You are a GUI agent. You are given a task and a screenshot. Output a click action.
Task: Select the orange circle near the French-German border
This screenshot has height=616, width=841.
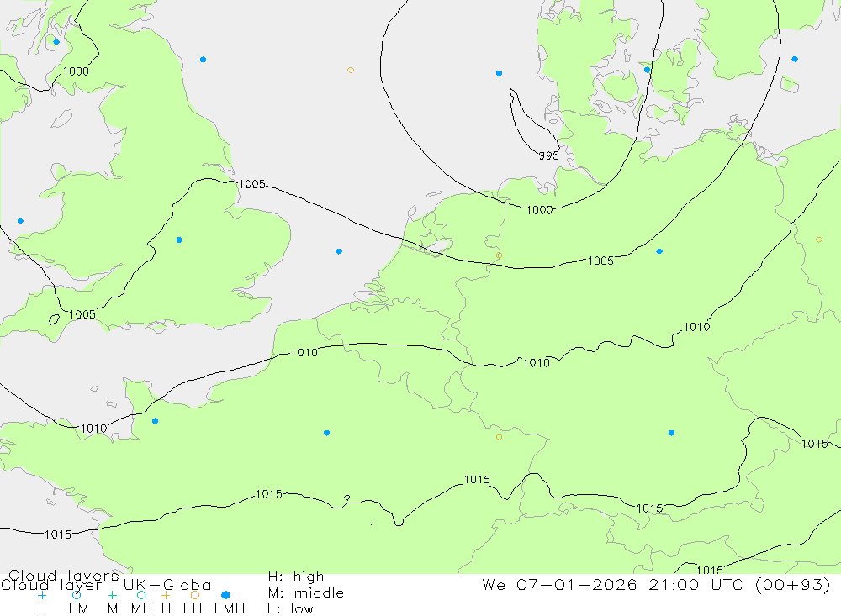tap(499, 438)
